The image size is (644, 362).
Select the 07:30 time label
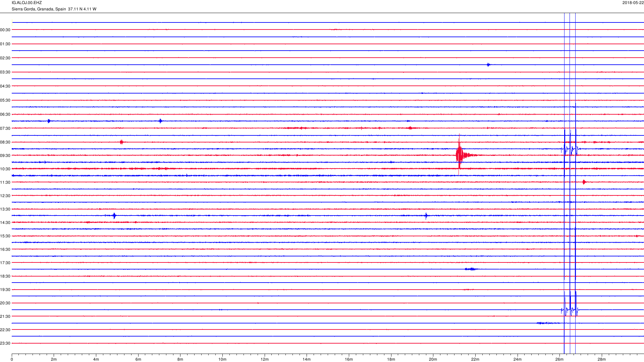coord(5,128)
